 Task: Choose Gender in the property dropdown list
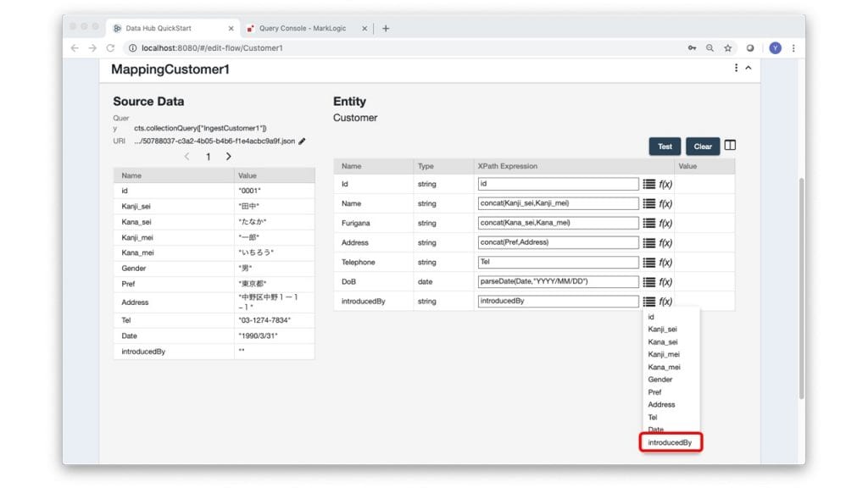[660, 380]
